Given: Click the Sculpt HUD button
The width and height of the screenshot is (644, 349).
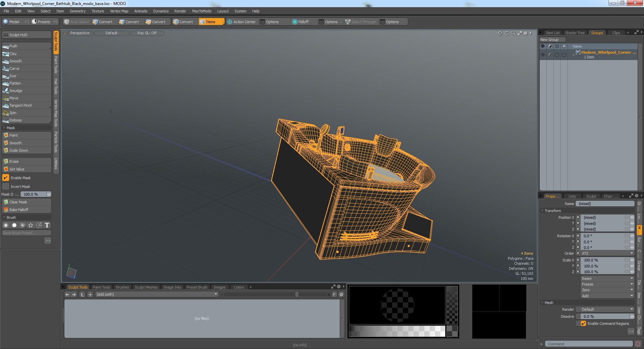Looking at the screenshot, I should point(26,35).
